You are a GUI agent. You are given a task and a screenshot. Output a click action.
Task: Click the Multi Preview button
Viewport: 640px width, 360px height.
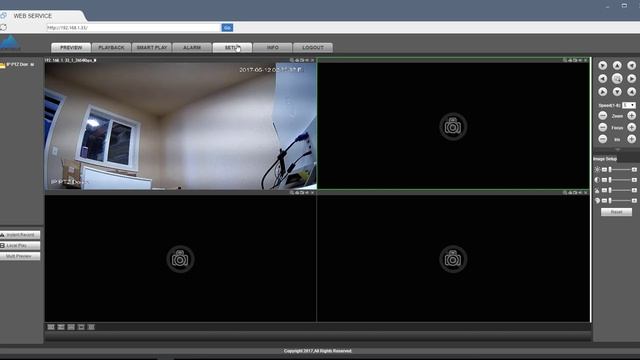[20, 256]
